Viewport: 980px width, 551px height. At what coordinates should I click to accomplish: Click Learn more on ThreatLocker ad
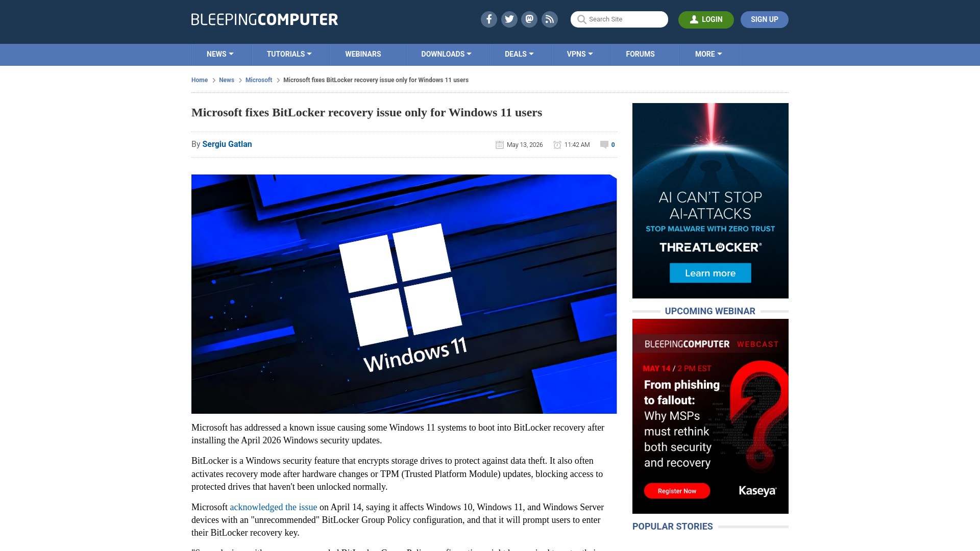(x=710, y=273)
